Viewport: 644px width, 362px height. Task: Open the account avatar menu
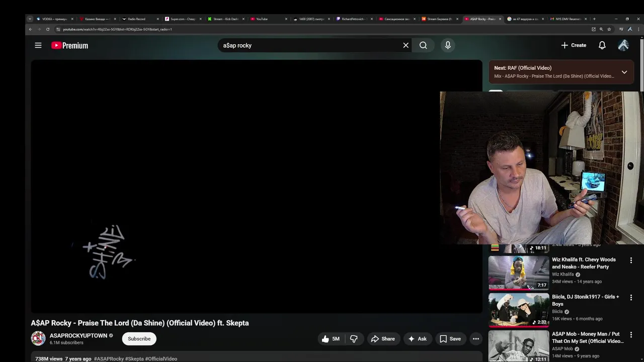pyautogui.click(x=623, y=45)
